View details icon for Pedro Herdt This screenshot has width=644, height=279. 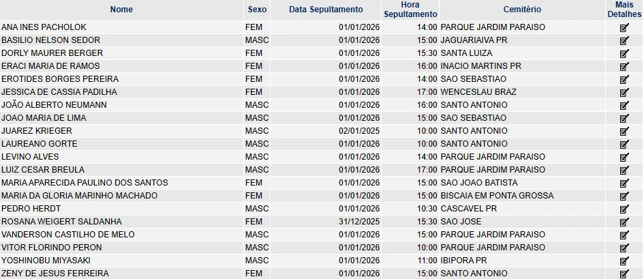click(624, 209)
